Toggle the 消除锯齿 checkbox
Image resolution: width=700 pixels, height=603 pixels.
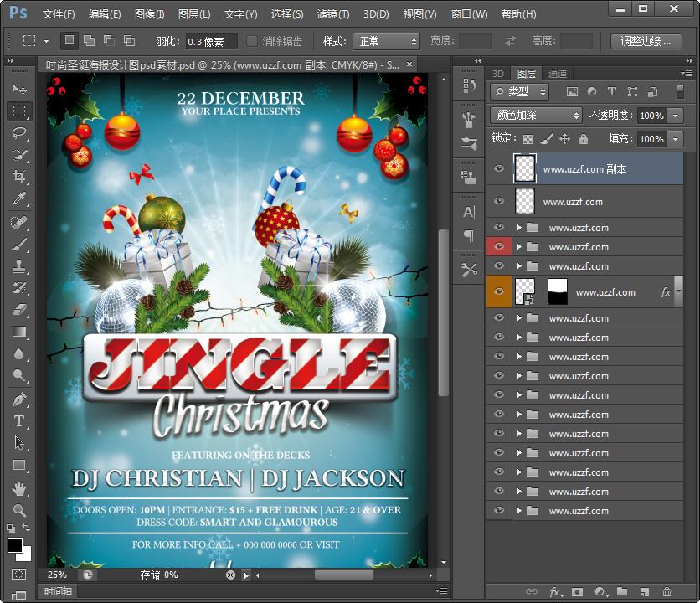pyautogui.click(x=253, y=41)
